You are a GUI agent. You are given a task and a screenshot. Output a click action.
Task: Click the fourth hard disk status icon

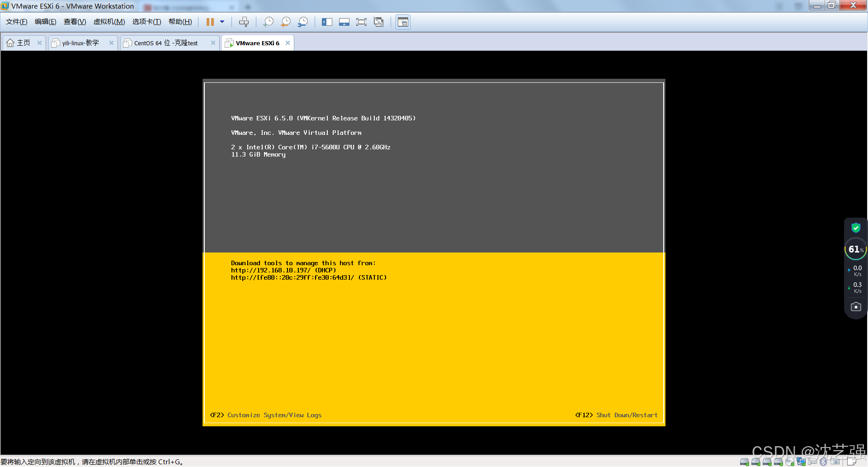click(778, 462)
